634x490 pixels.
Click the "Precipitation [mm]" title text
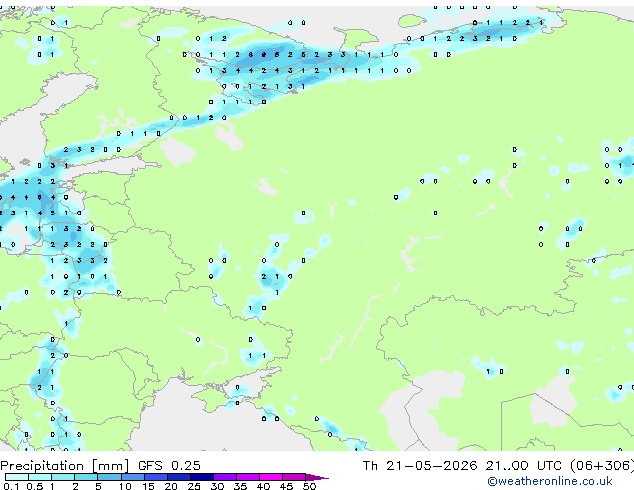[x=65, y=466]
